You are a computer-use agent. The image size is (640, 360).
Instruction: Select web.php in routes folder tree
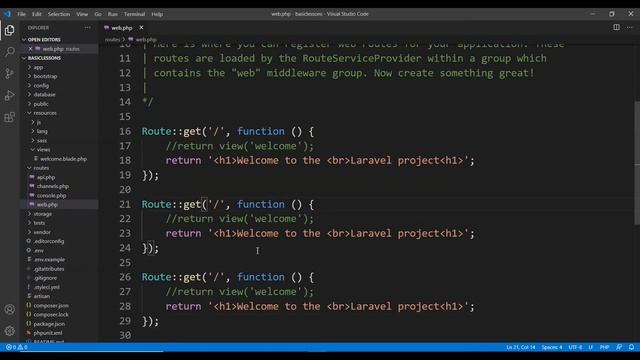pyautogui.click(x=47, y=204)
